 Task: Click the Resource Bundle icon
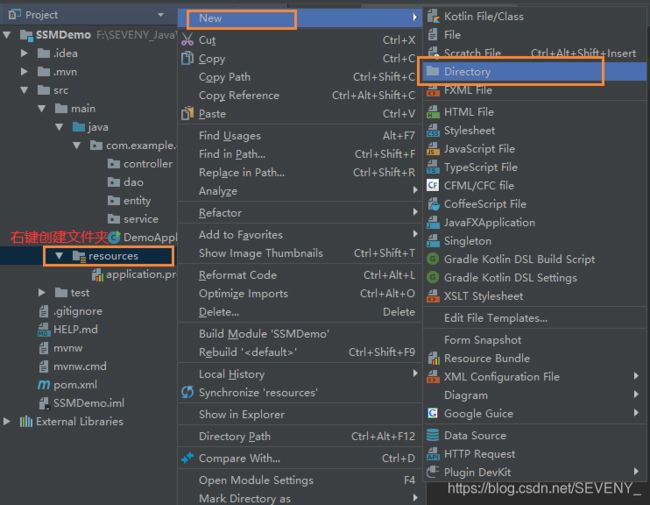[x=433, y=358]
